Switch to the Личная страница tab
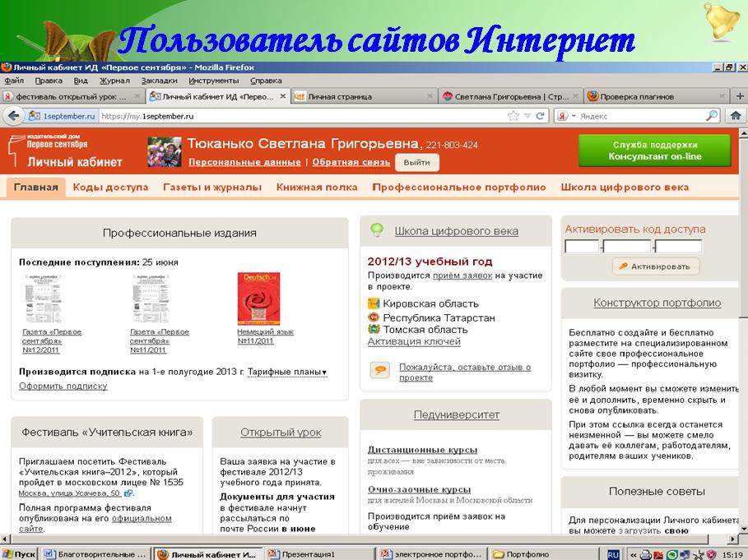The width and height of the screenshot is (748, 560). pyautogui.click(x=364, y=96)
